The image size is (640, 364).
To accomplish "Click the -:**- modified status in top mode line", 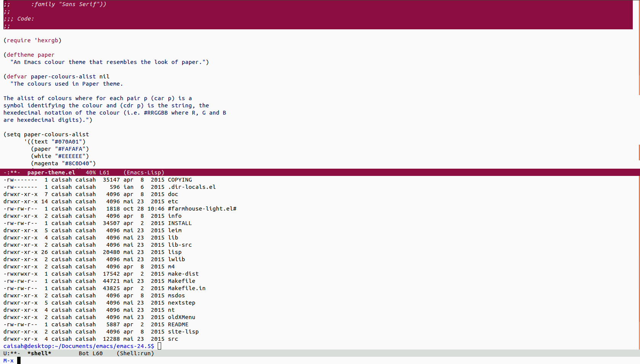I will pos(12,172).
